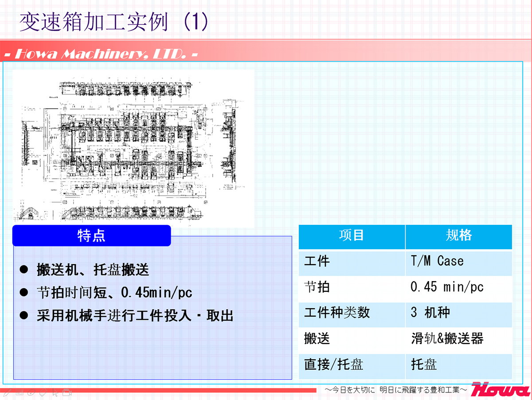
Task: Click the factory layout drawing image
Action: pos(133,149)
